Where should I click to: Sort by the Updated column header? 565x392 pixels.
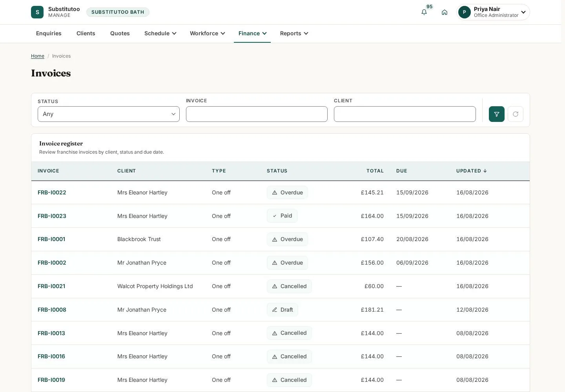click(x=471, y=171)
